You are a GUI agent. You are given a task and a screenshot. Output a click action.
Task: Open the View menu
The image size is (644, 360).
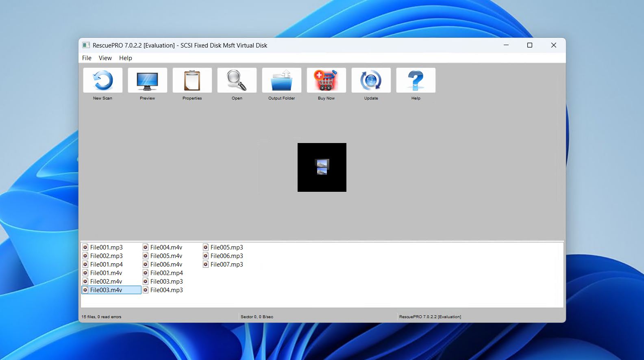[105, 58]
